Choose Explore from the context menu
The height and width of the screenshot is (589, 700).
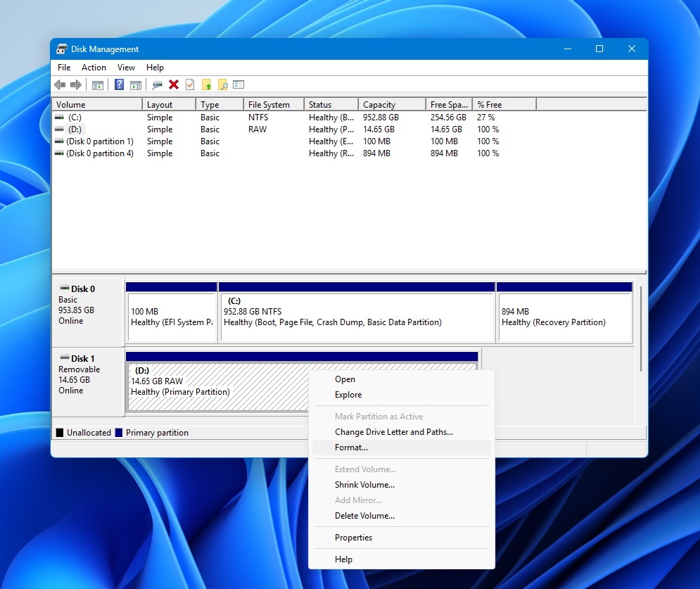click(x=402, y=395)
